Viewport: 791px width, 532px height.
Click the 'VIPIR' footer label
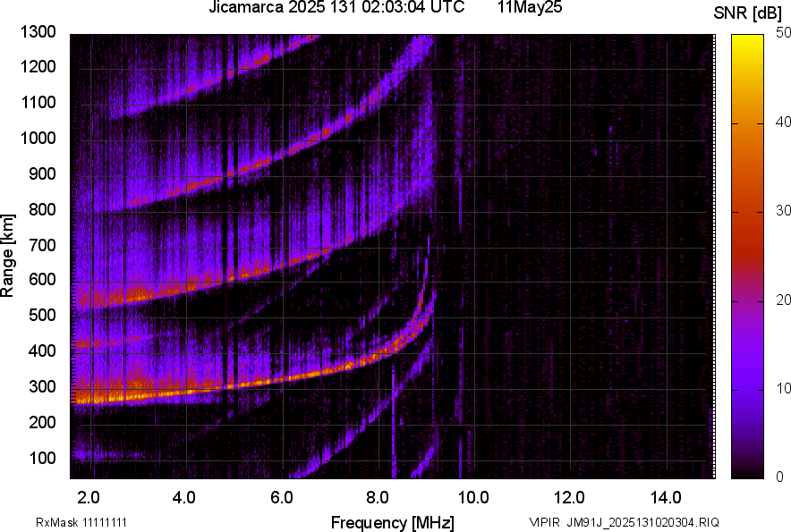[544, 522]
